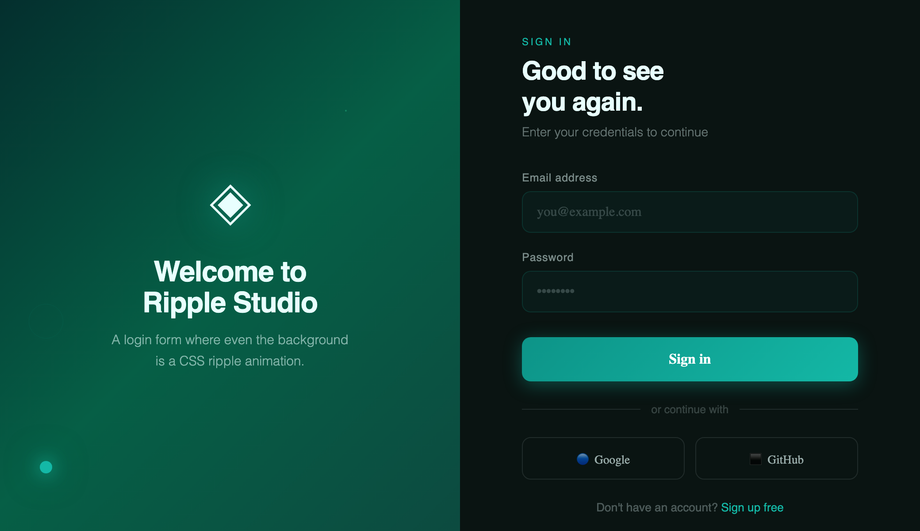Click the "SIGN IN" label text
This screenshot has height=531, width=920.
(x=547, y=42)
